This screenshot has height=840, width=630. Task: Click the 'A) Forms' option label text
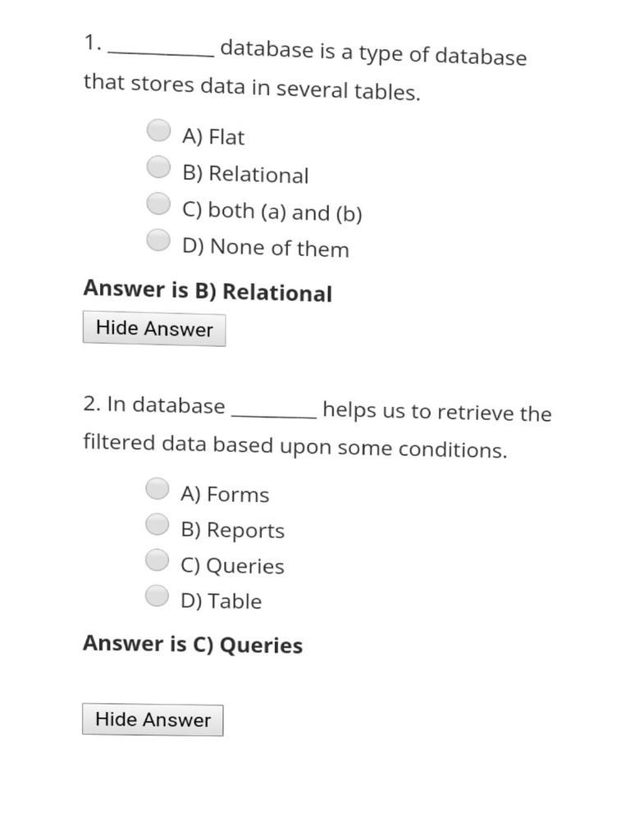tap(225, 494)
